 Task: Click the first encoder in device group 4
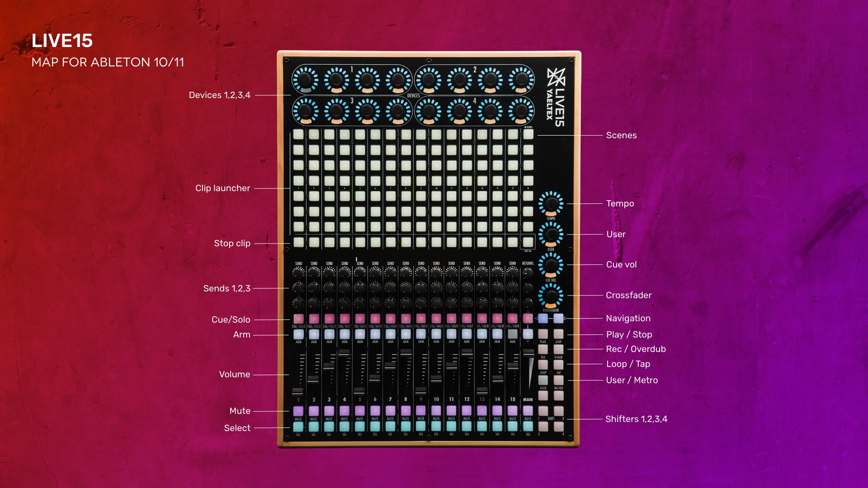(429, 110)
